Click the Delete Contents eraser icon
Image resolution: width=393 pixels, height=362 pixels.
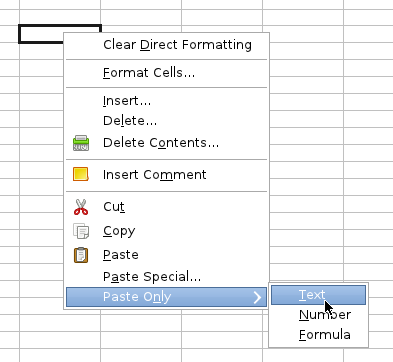(x=81, y=143)
